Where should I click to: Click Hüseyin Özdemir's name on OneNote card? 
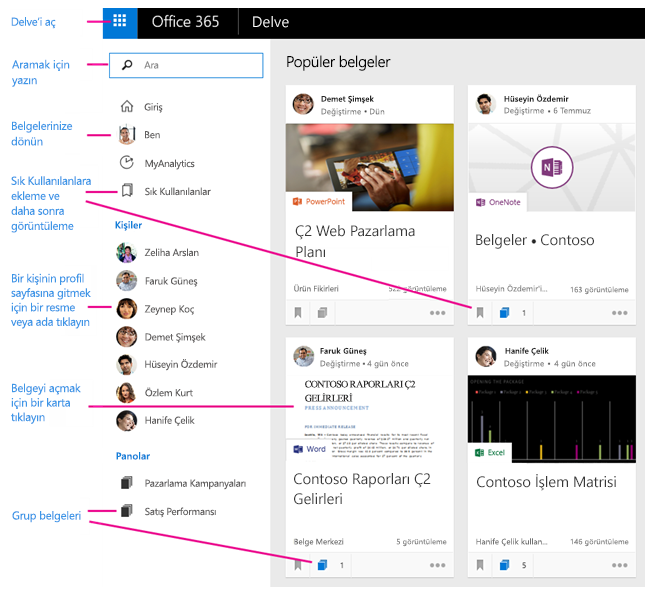click(536, 99)
